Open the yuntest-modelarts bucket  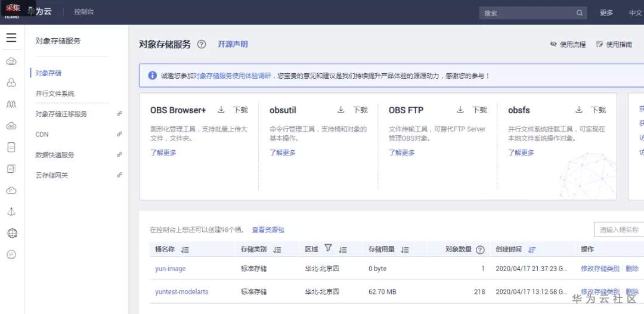pyautogui.click(x=181, y=292)
